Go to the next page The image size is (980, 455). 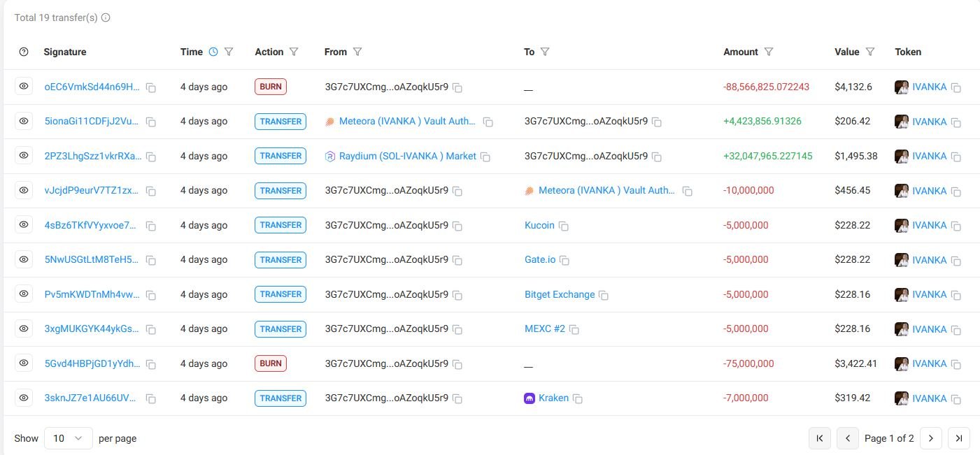(930, 438)
